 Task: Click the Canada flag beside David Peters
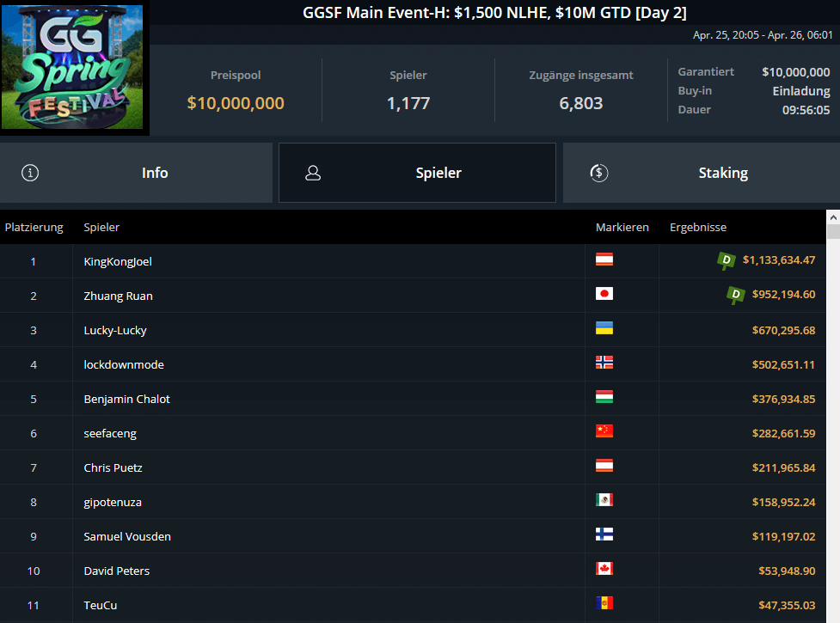604,570
